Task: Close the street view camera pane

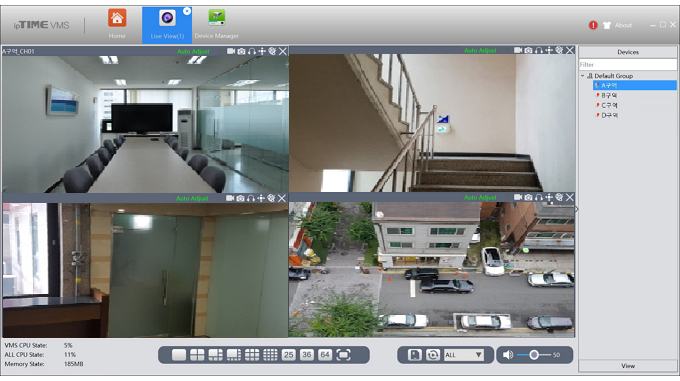Action: pyautogui.click(x=570, y=197)
